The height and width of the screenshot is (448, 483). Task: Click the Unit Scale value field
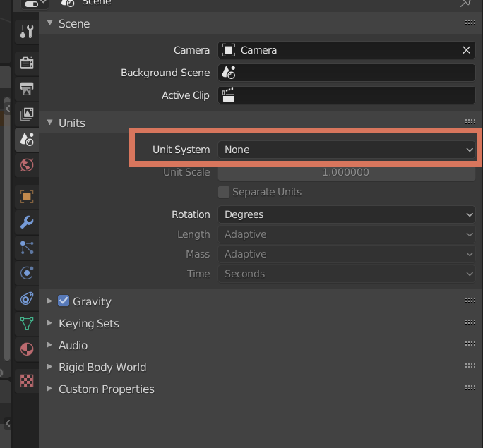point(347,172)
